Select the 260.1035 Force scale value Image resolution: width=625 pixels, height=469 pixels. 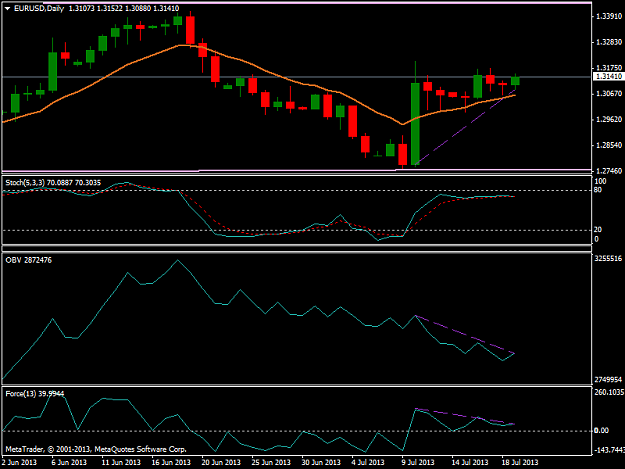[609, 392]
